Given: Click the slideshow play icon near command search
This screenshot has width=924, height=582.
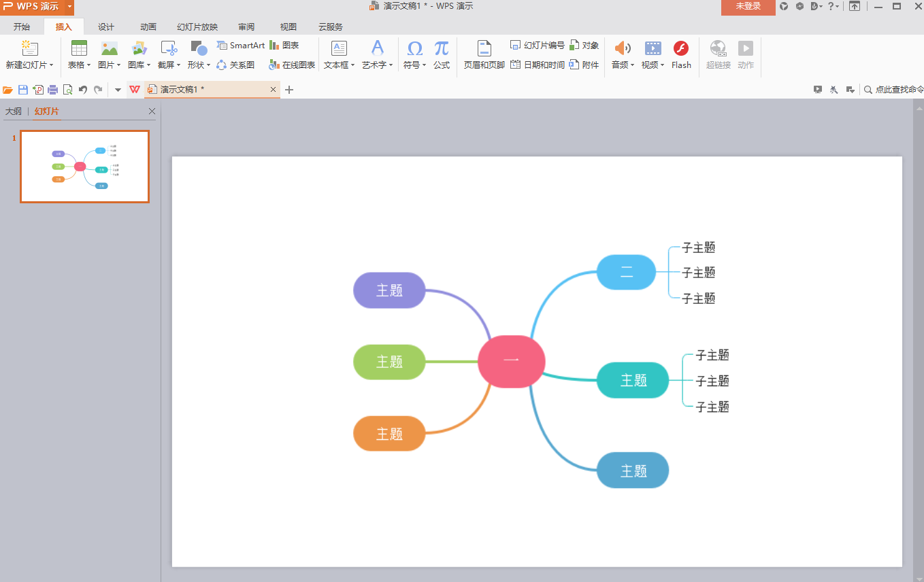Looking at the screenshot, I should pos(819,90).
